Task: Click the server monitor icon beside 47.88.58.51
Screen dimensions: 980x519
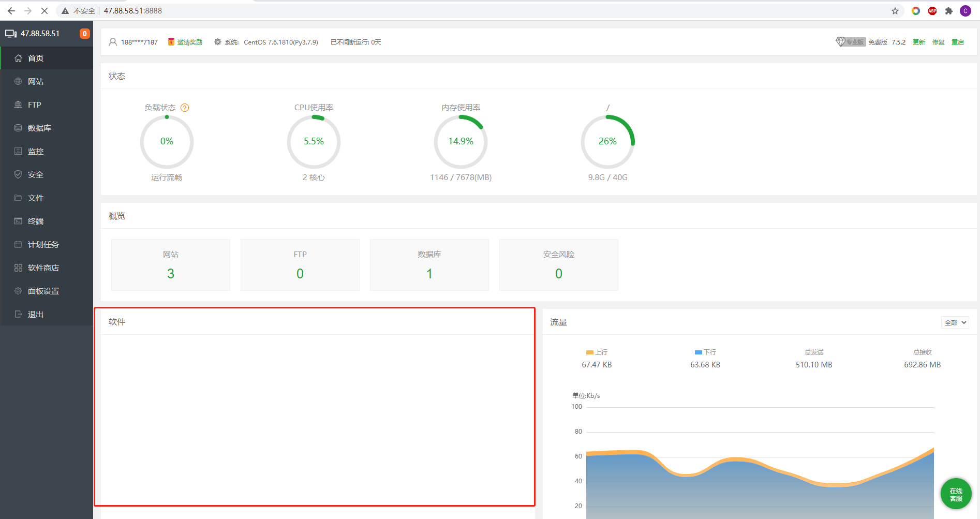Action: (x=11, y=34)
